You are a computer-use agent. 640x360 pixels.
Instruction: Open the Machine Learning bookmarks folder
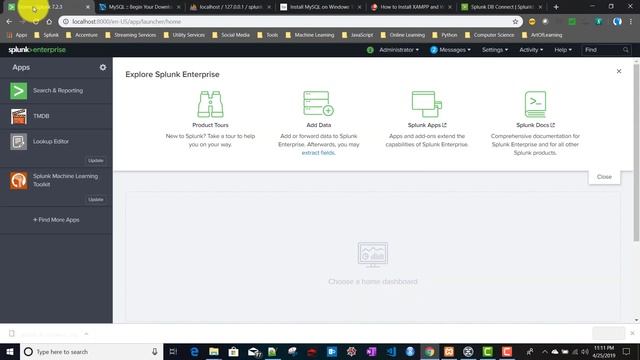coord(310,35)
